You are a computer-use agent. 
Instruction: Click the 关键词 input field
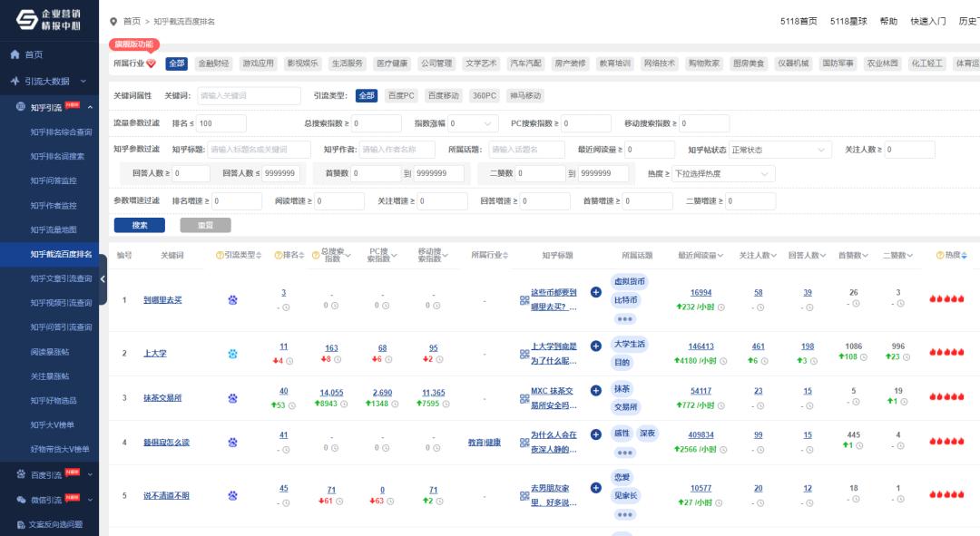click(249, 95)
